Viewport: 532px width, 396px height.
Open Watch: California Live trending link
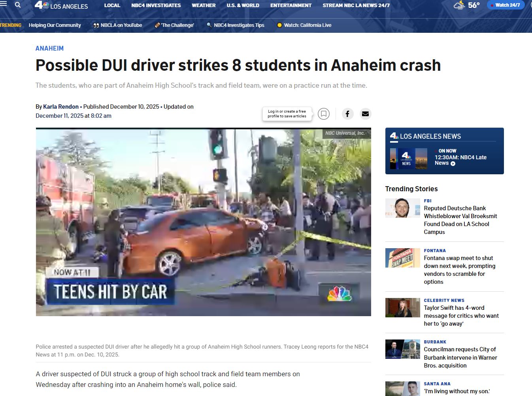(x=304, y=25)
